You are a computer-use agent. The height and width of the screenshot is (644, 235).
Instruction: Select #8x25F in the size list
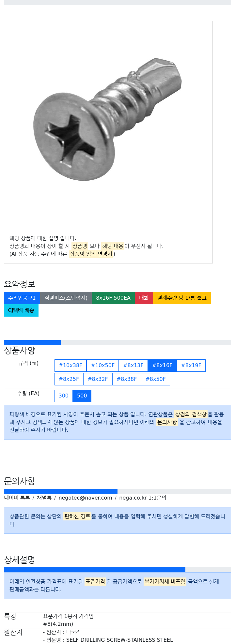click(69, 379)
